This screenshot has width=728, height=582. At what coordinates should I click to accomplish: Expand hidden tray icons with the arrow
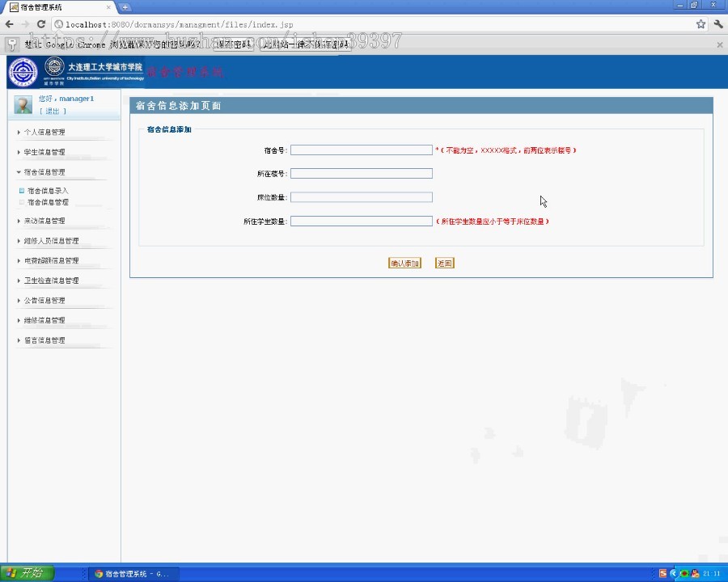pyautogui.click(x=673, y=573)
